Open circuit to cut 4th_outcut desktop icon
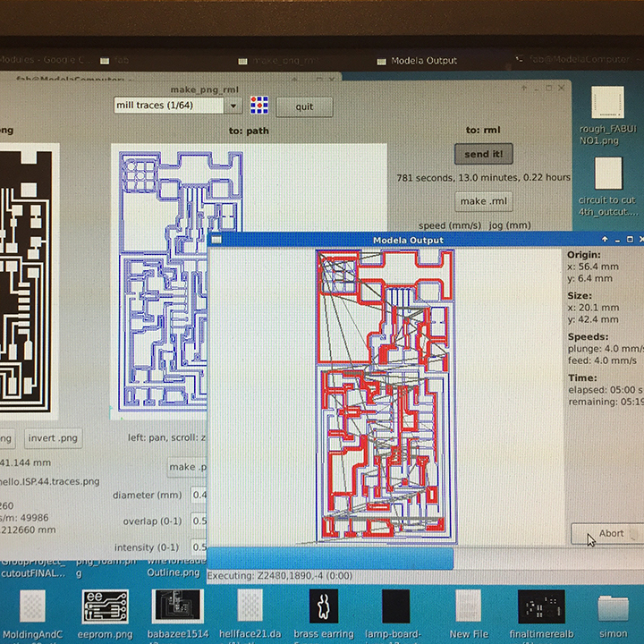The image size is (644, 644). point(608,187)
